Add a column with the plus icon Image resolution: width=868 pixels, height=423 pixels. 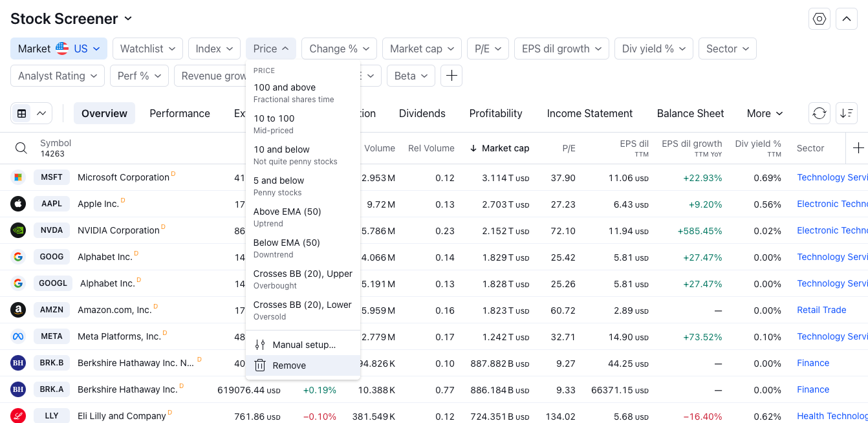[858, 148]
